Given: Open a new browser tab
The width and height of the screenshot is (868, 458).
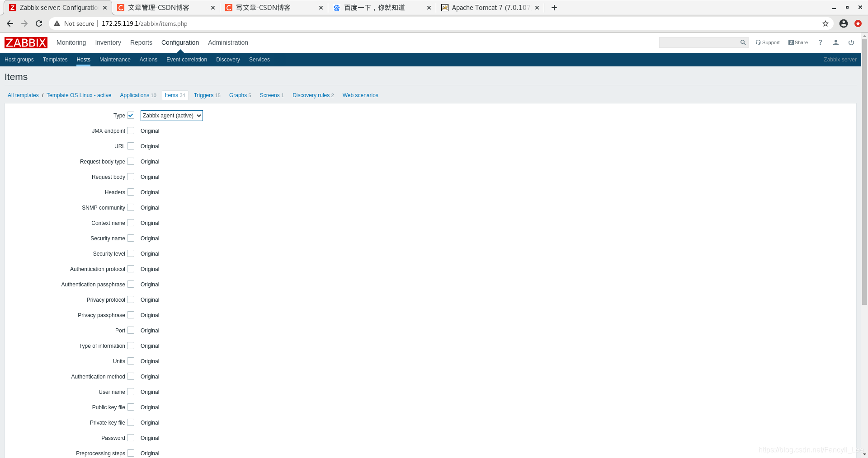Looking at the screenshot, I should (554, 8).
